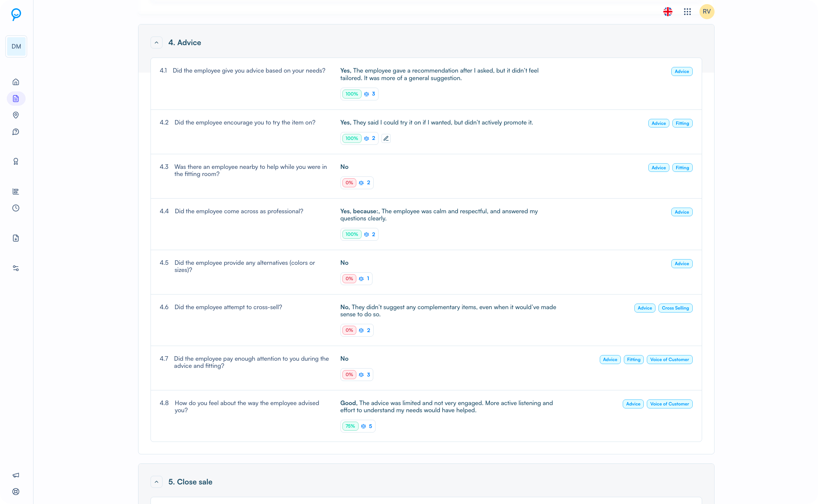Open the bar chart analytics icon in sidebar
This screenshot has width=818, height=504.
[16, 191]
